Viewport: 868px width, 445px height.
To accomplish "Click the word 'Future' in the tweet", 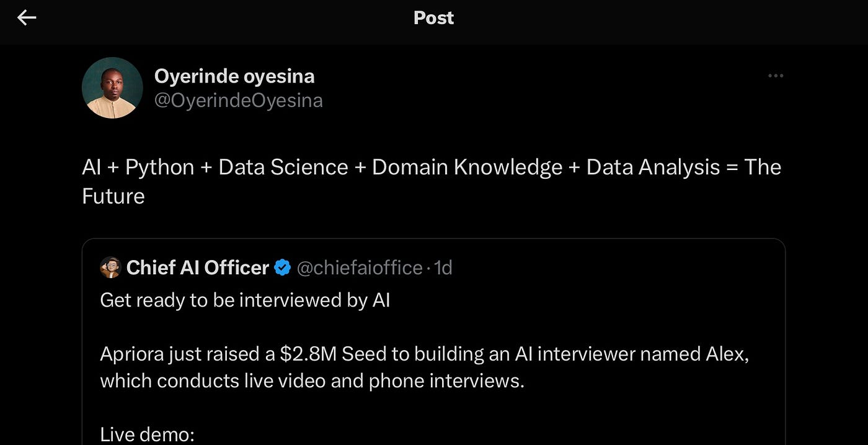I will [x=113, y=196].
